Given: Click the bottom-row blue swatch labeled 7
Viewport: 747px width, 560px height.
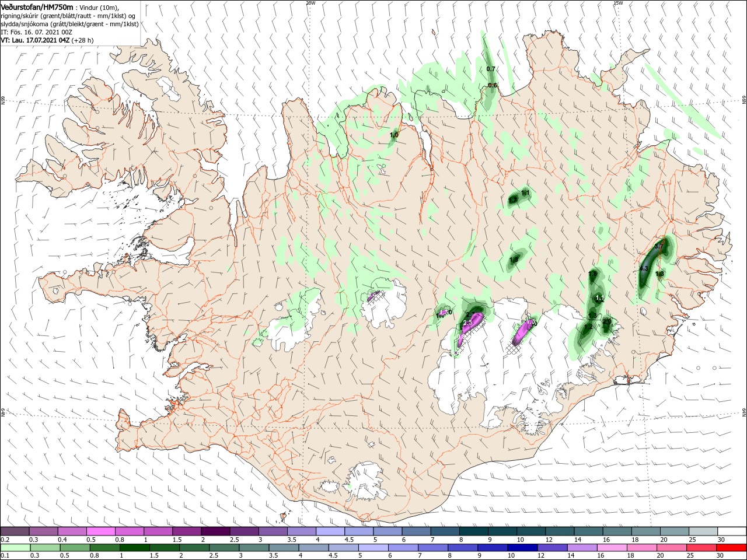Looking at the screenshot, I should 432,548.
